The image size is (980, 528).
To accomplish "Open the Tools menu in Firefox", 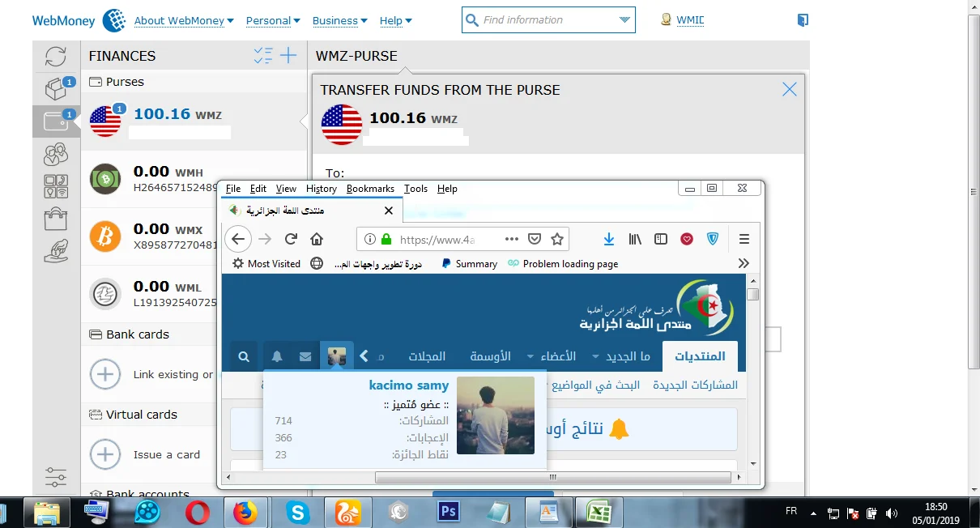I will point(415,189).
